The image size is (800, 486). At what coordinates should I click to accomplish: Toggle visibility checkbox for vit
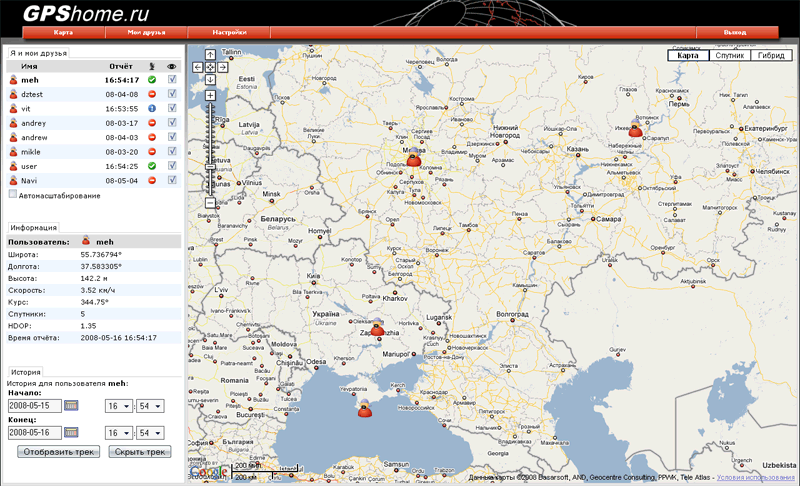[172, 108]
